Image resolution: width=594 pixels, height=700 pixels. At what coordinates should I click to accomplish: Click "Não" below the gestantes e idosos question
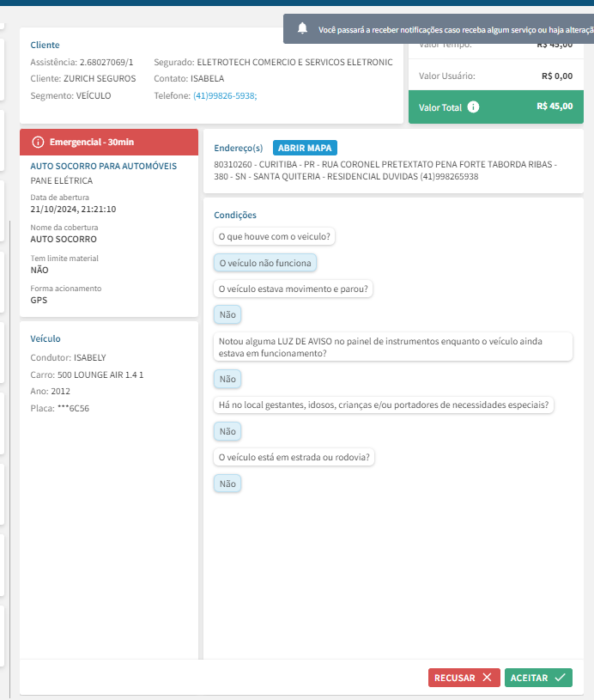pyautogui.click(x=227, y=431)
